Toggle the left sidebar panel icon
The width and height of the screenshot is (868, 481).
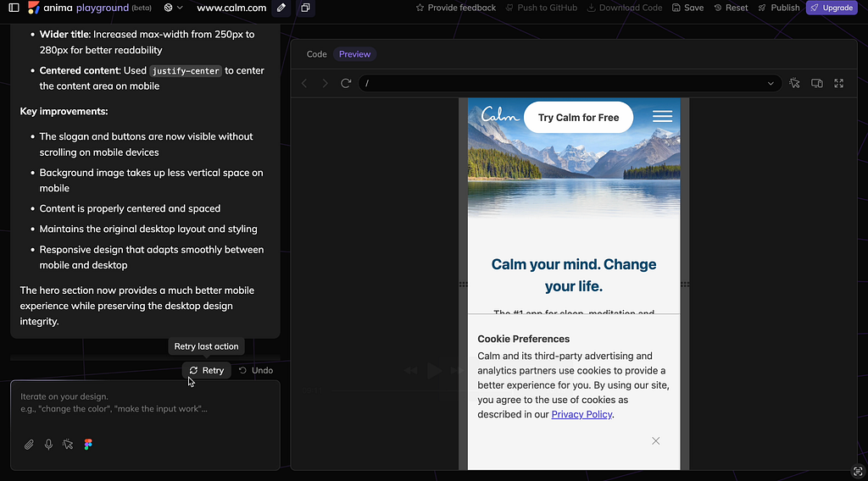tap(14, 8)
